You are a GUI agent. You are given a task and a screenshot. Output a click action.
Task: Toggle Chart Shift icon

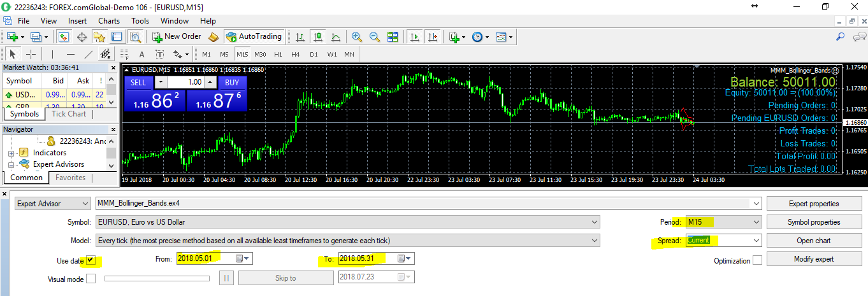click(433, 36)
